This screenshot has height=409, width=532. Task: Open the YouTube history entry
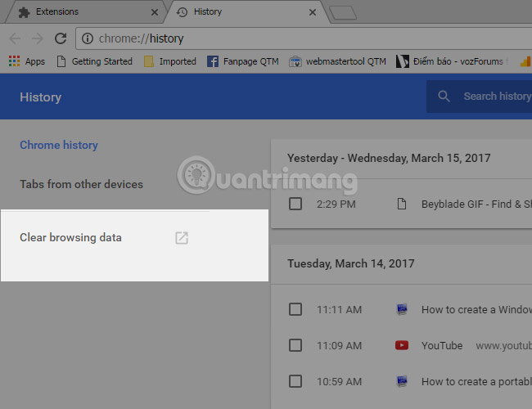pos(442,345)
